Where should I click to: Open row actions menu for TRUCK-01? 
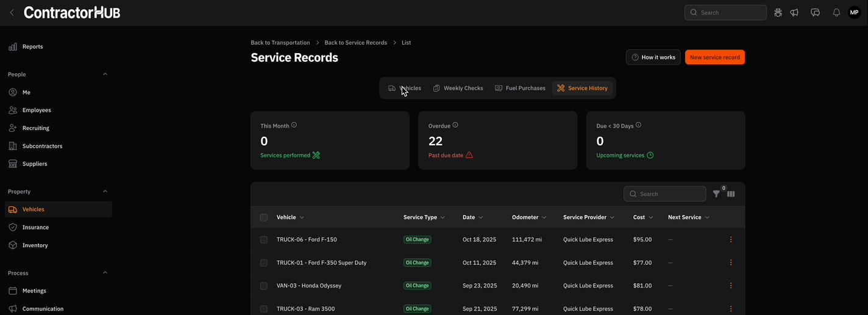pos(731,262)
